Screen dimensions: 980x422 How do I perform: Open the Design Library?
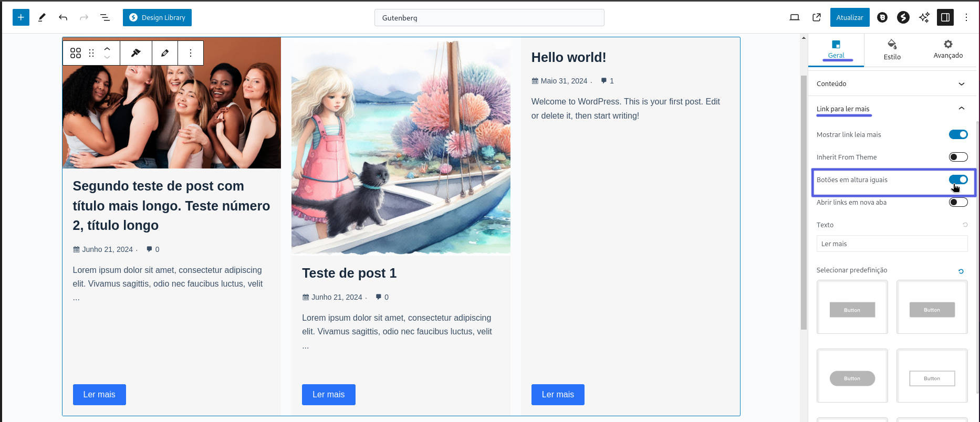[x=157, y=17]
